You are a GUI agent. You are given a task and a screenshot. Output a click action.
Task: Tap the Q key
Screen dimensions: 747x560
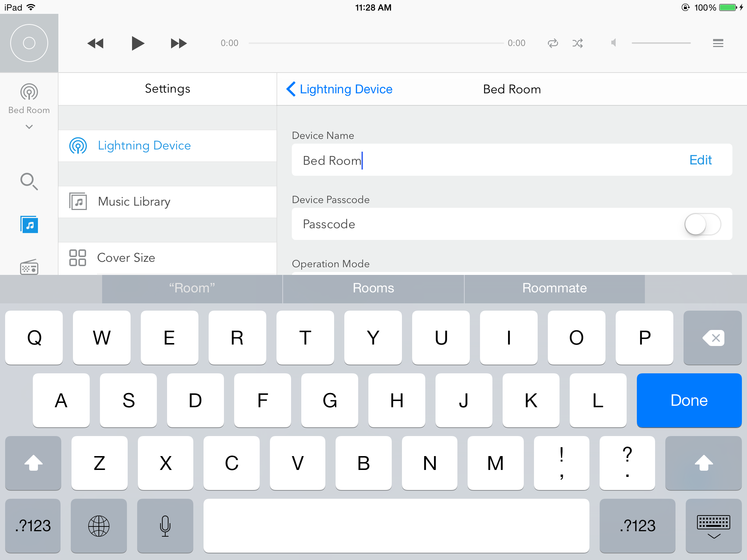[x=34, y=338]
